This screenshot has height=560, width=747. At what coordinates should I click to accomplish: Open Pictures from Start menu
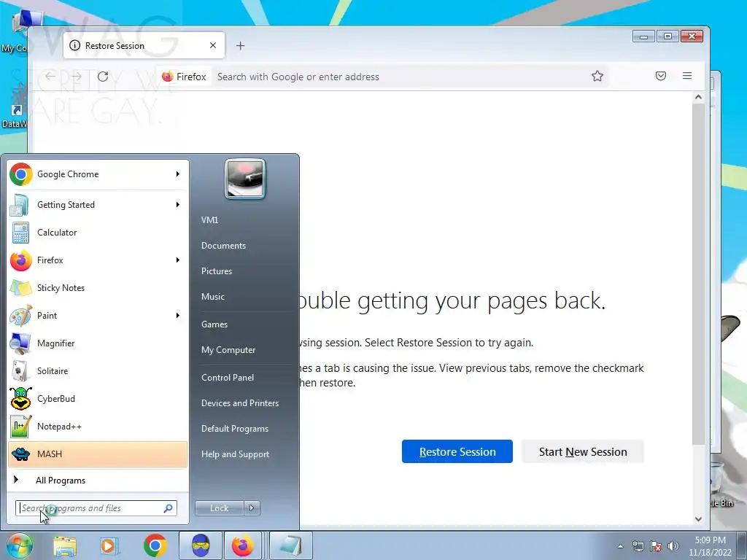pyautogui.click(x=217, y=271)
